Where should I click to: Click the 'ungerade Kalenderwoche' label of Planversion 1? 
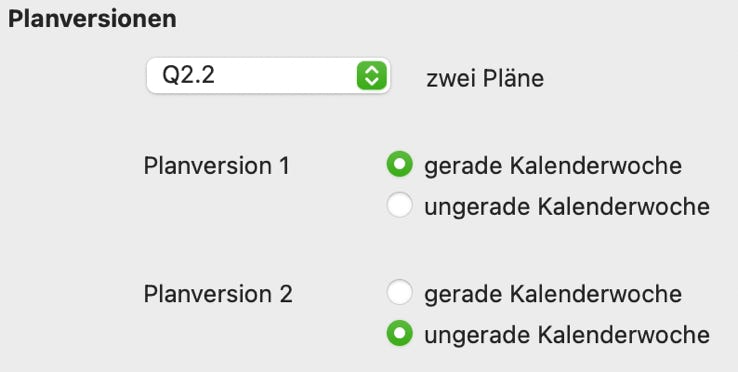coord(567,207)
